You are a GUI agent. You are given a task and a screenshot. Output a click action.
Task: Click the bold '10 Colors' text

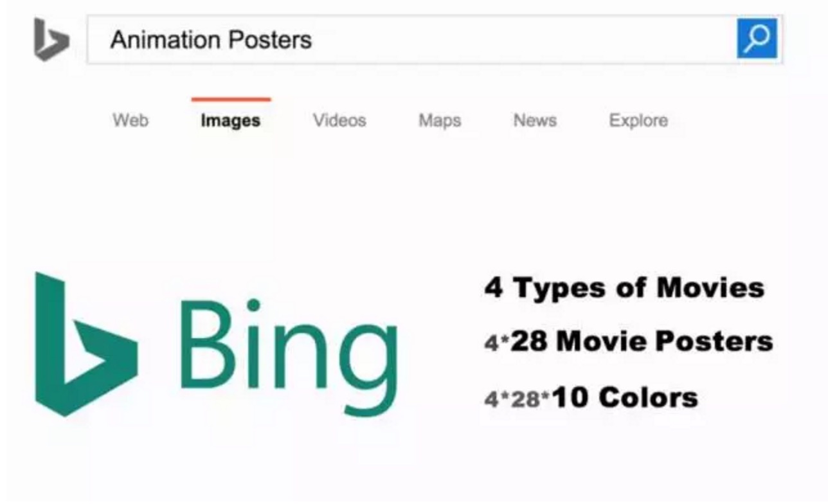point(625,397)
